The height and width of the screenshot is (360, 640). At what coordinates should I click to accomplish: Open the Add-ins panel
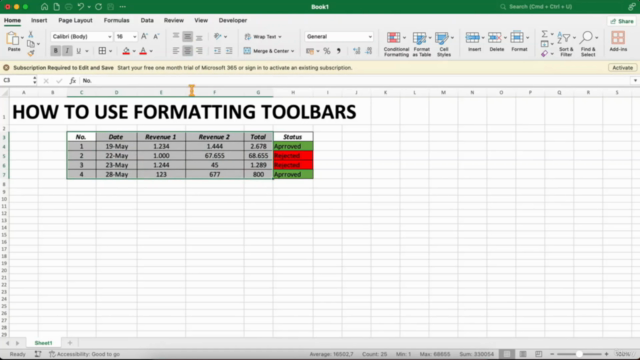pos(618,41)
